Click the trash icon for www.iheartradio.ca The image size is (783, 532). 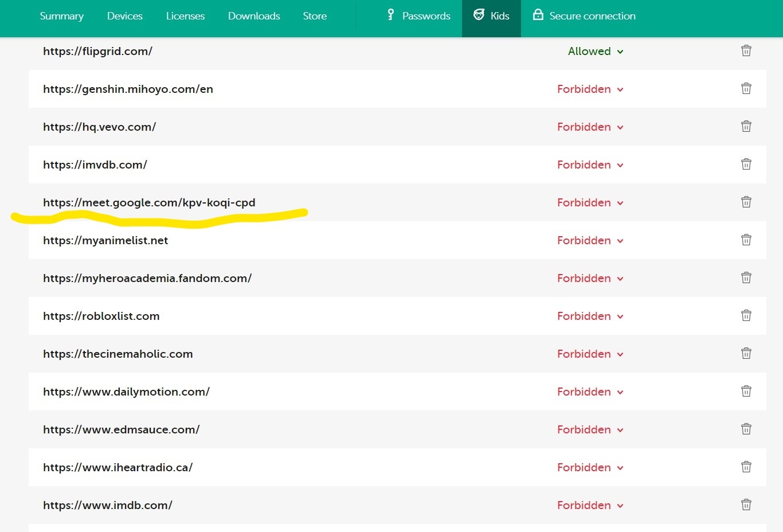tap(746, 467)
